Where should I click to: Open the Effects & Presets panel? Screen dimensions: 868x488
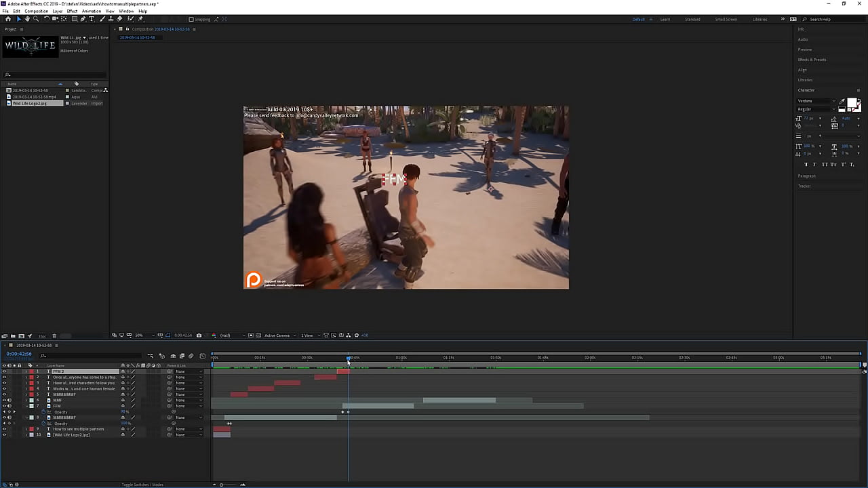tap(812, 60)
